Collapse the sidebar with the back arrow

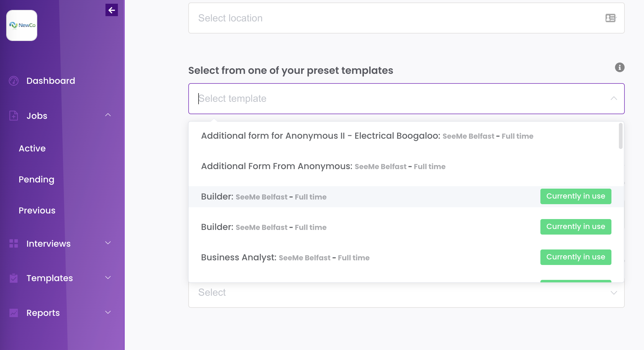click(x=111, y=10)
